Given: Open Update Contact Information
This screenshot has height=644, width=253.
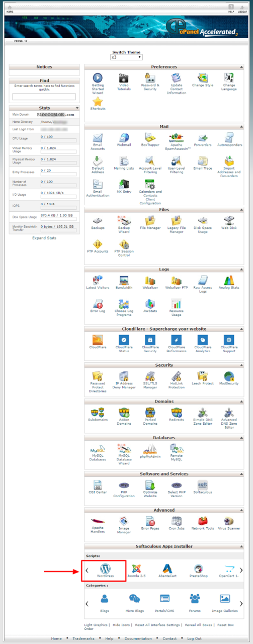Looking at the screenshot, I should pyautogui.click(x=176, y=78).
